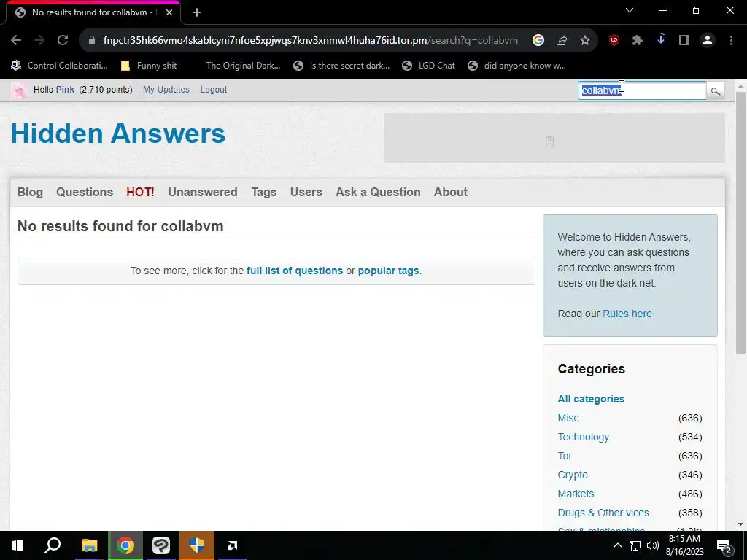Reload the current page
The image size is (747, 560).
point(63,41)
